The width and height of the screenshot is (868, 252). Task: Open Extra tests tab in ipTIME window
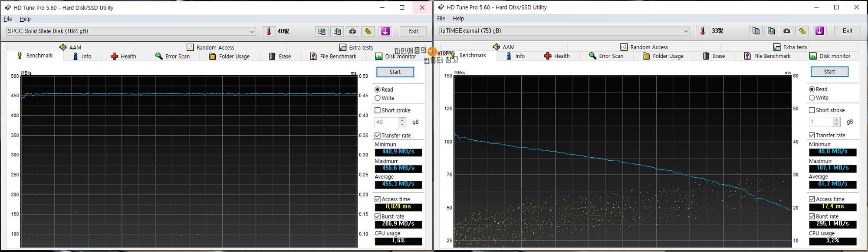click(790, 47)
